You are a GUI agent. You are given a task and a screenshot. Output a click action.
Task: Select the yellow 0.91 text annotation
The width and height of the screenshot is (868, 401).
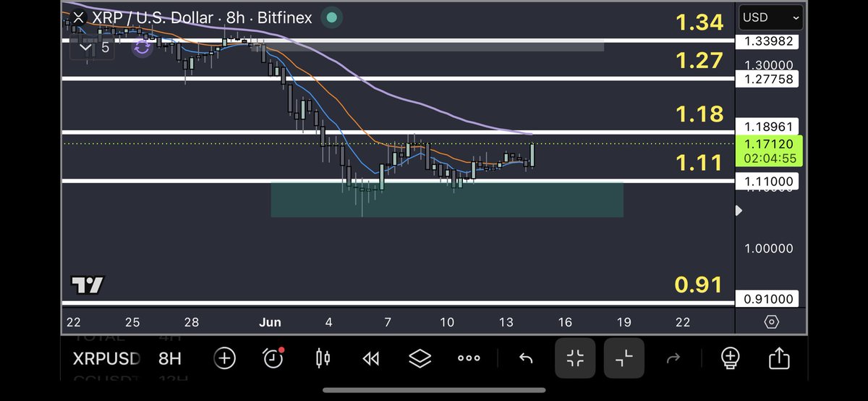click(699, 284)
